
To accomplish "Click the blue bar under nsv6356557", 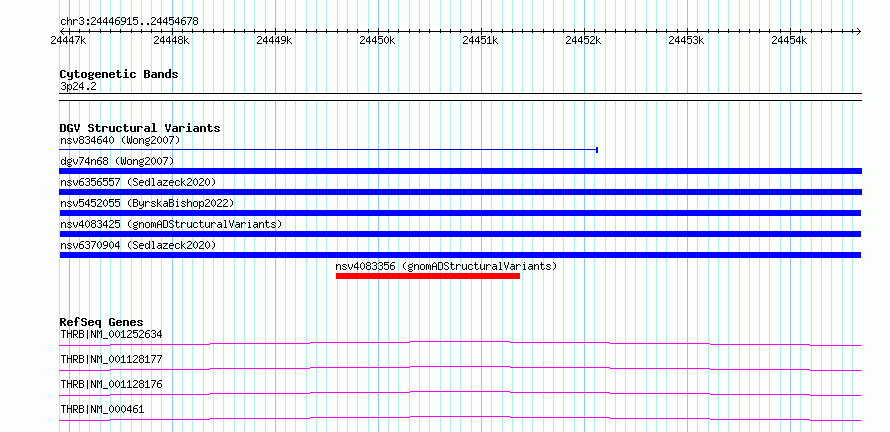I will (460, 192).
